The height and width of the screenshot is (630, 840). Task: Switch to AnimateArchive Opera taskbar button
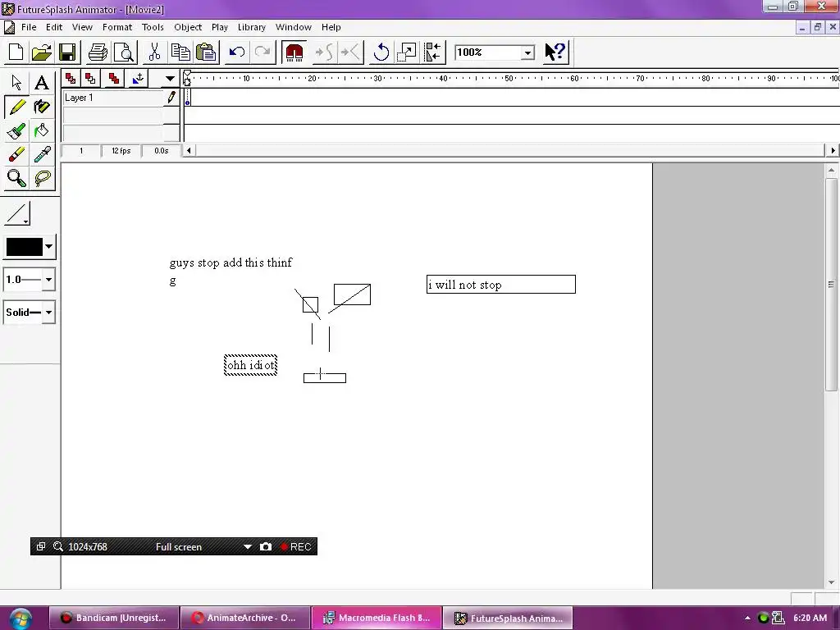(x=245, y=618)
